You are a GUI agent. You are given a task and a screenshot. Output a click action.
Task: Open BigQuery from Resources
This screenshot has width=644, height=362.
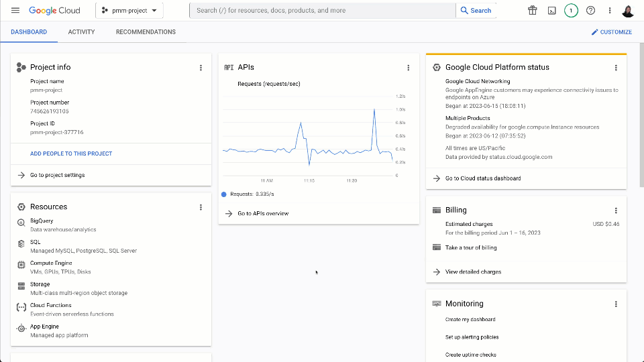click(42, 221)
